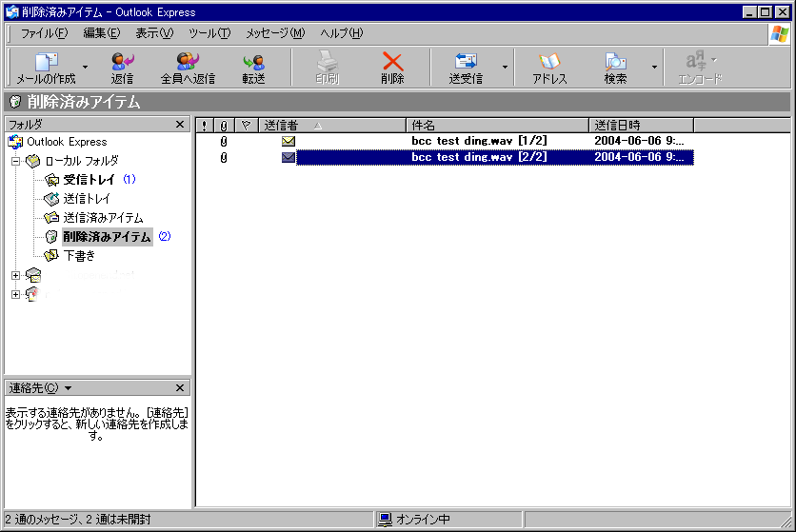Image resolution: width=796 pixels, height=532 pixels.
Task: Select Outlook Express root in folder tree
Action: click(67, 142)
